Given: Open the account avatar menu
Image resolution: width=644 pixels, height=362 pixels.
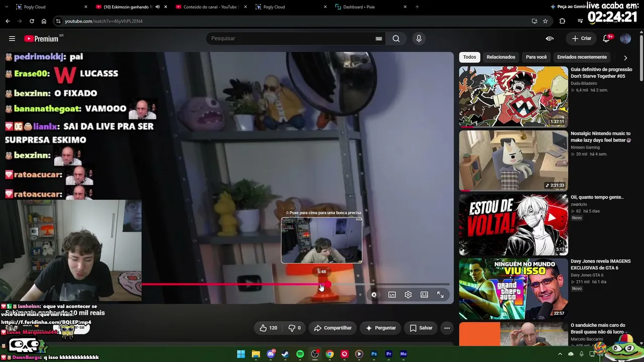Looking at the screenshot, I should tap(625, 39).
